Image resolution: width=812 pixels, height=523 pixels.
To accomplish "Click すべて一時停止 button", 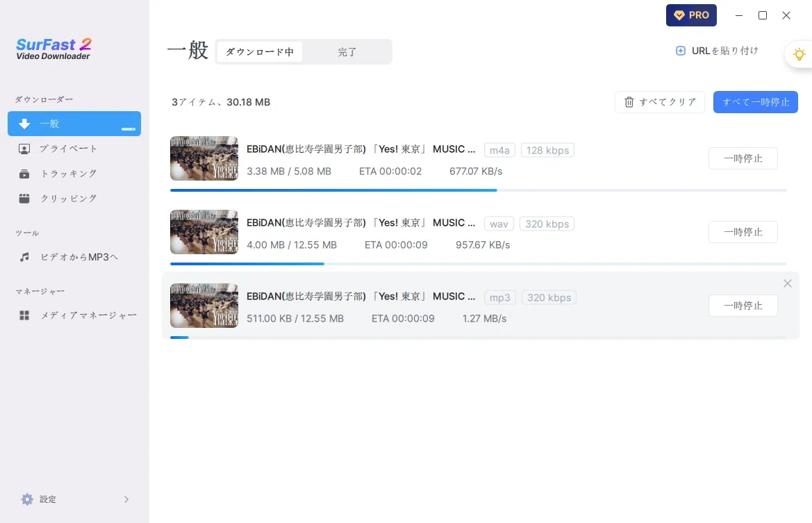I will click(x=756, y=102).
